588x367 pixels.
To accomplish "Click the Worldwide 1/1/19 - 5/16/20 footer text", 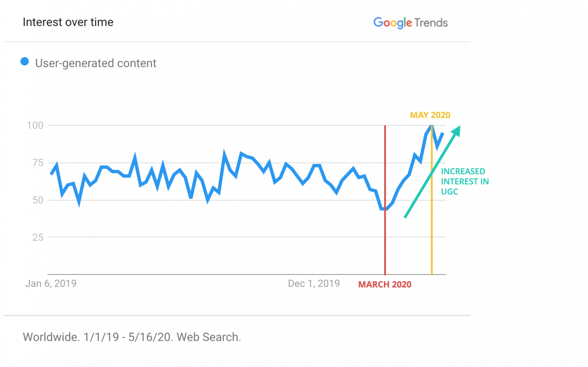I will point(132,337).
